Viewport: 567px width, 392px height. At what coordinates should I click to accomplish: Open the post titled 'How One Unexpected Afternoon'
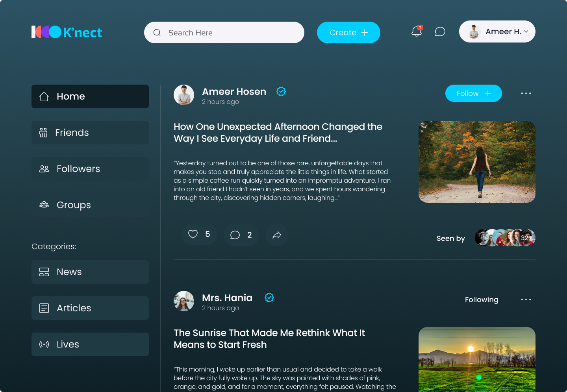click(x=278, y=133)
